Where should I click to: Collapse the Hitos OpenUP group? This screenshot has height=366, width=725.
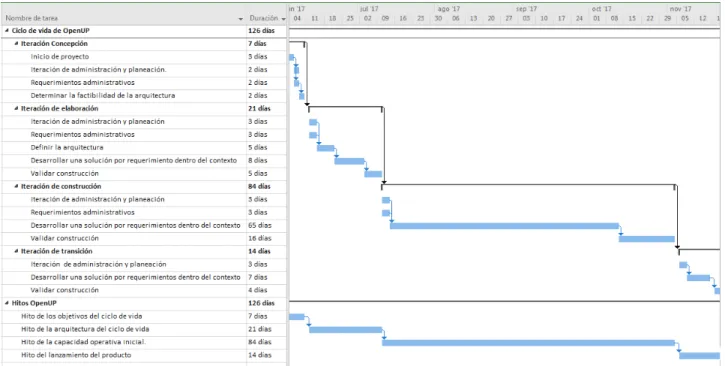(7, 303)
